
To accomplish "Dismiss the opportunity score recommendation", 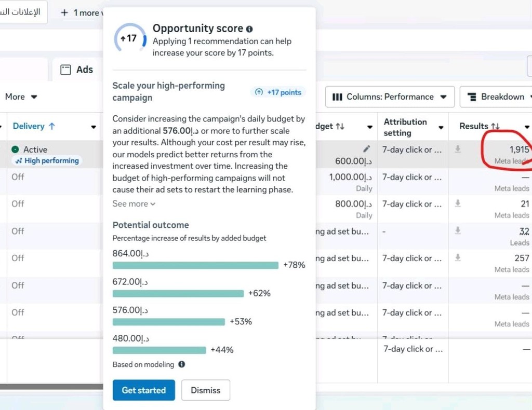I will tap(205, 390).
